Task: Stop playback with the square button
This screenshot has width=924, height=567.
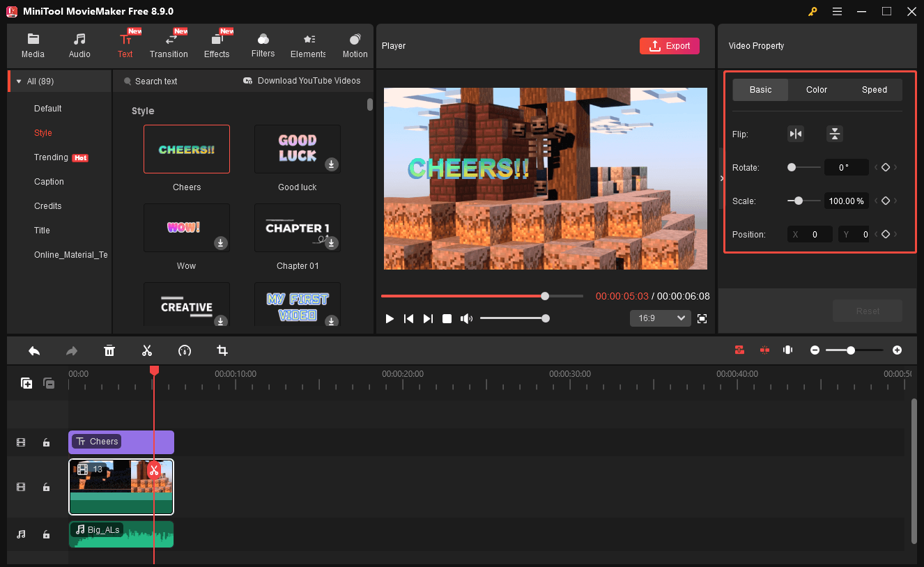Action: 447,318
